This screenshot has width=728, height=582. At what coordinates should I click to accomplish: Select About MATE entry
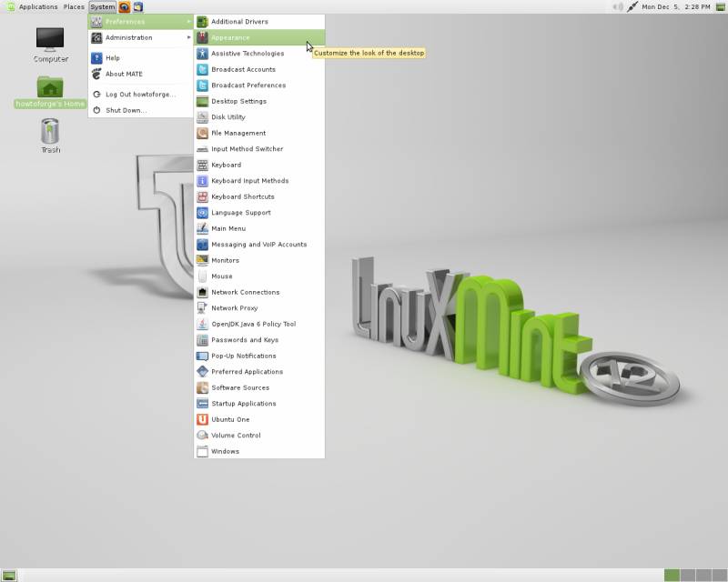point(141,74)
